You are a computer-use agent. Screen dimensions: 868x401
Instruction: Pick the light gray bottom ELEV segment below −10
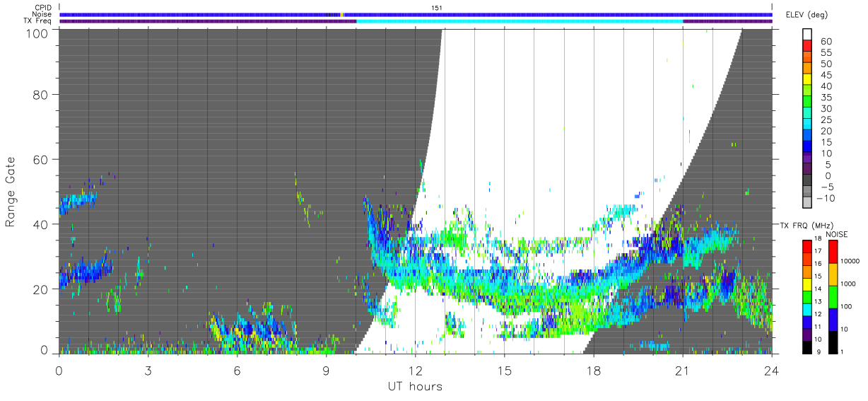[x=809, y=203]
